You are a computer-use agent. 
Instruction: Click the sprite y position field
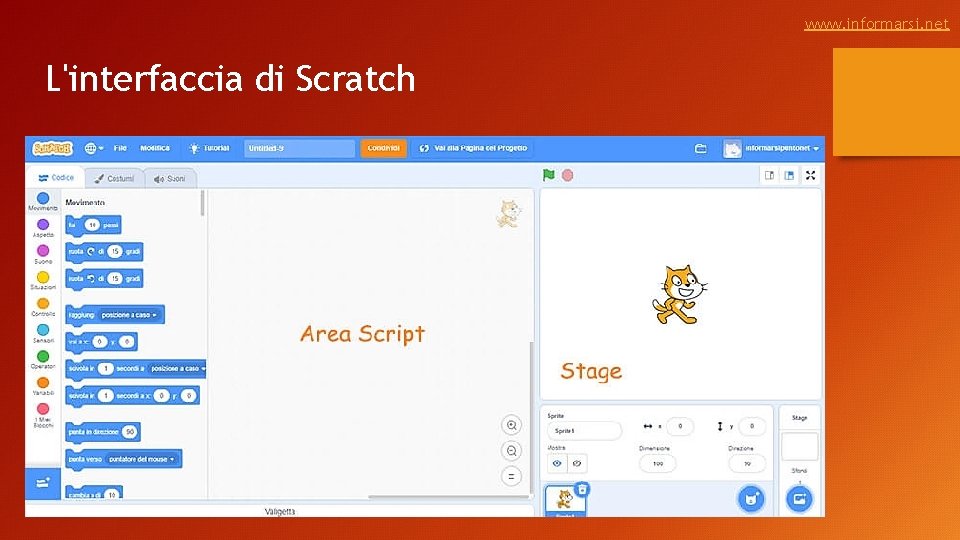pyautogui.click(x=752, y=426)
